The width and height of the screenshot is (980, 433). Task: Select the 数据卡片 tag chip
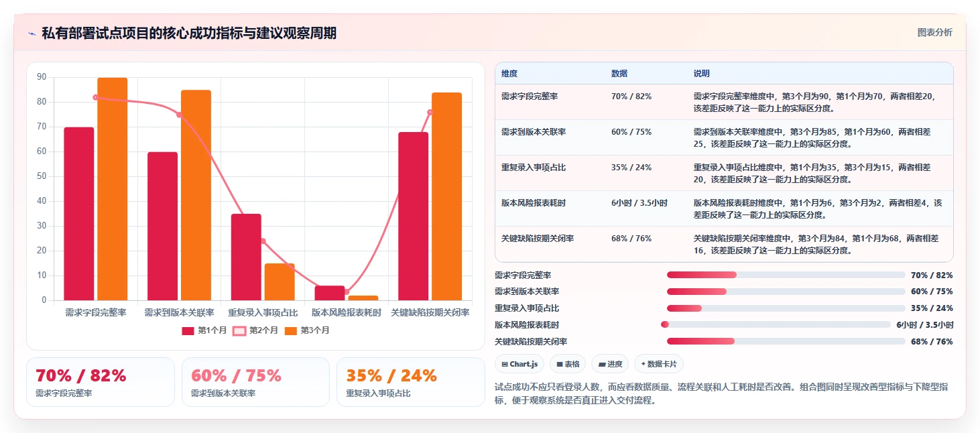(x=658, y=364)
